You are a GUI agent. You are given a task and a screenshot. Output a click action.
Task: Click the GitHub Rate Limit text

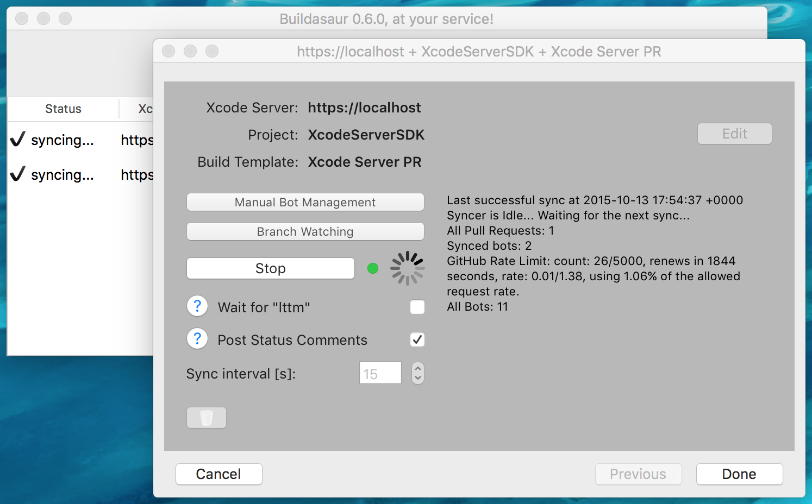coord(594,276)
